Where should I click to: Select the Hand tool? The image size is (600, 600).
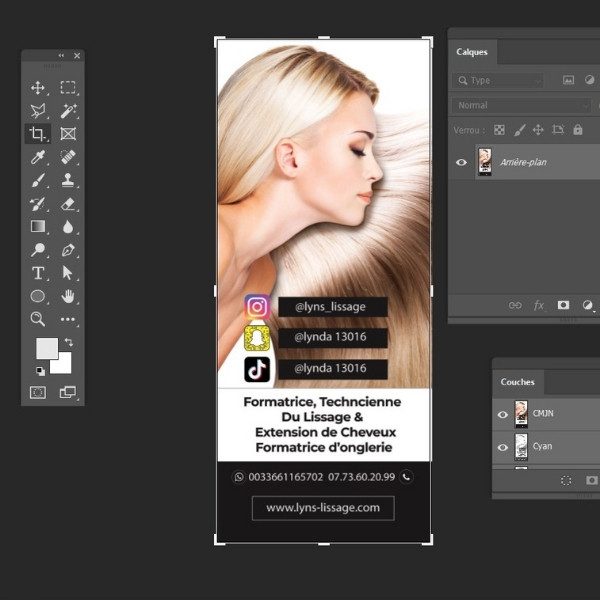68,296
